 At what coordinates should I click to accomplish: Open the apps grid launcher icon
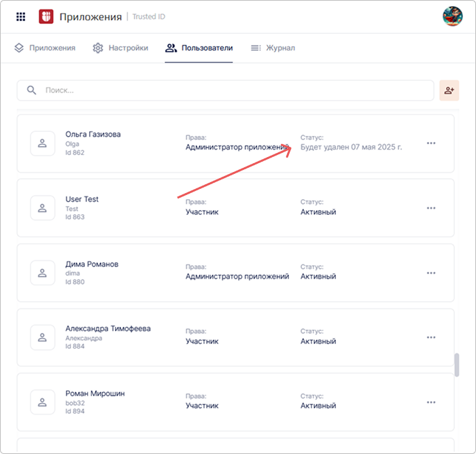[20, 17]
